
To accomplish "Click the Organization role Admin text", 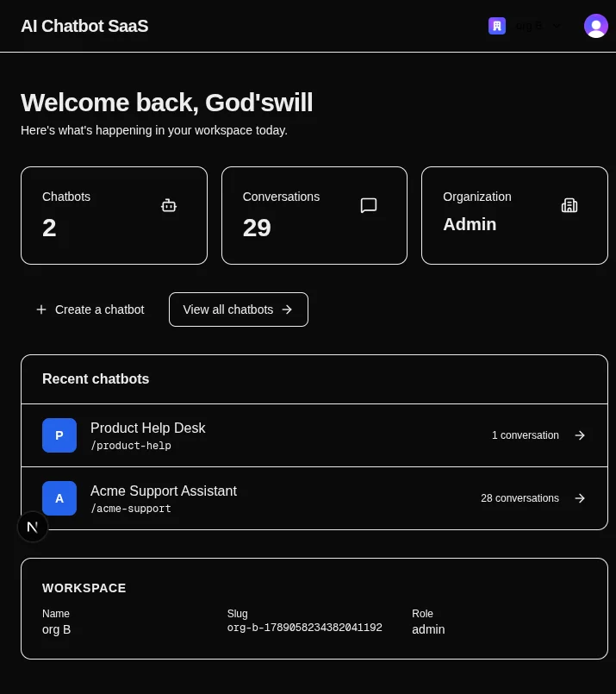I will point(470,224).
